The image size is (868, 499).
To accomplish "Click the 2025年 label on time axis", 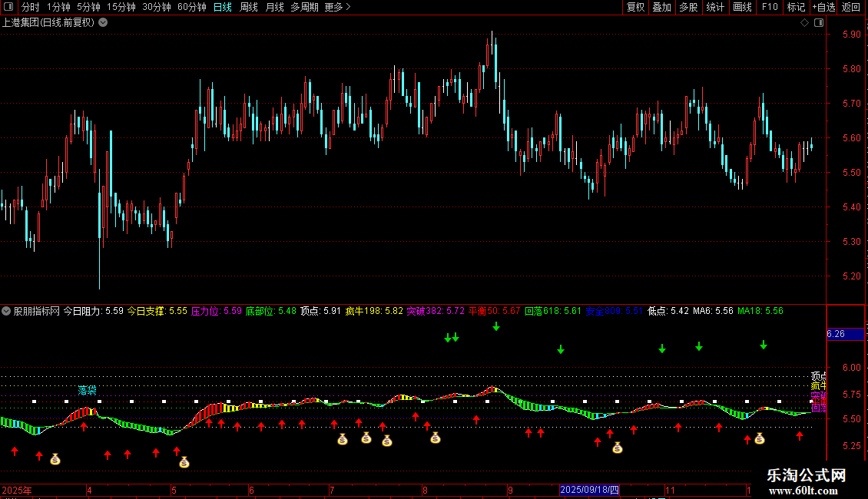I will point(17,490).
